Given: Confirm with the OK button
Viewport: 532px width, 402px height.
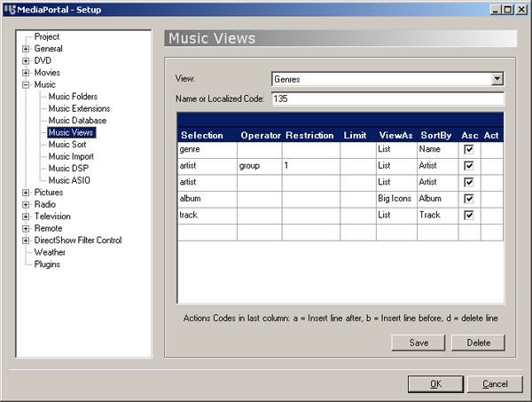Looking at the screenshot, I should point(435,384).
